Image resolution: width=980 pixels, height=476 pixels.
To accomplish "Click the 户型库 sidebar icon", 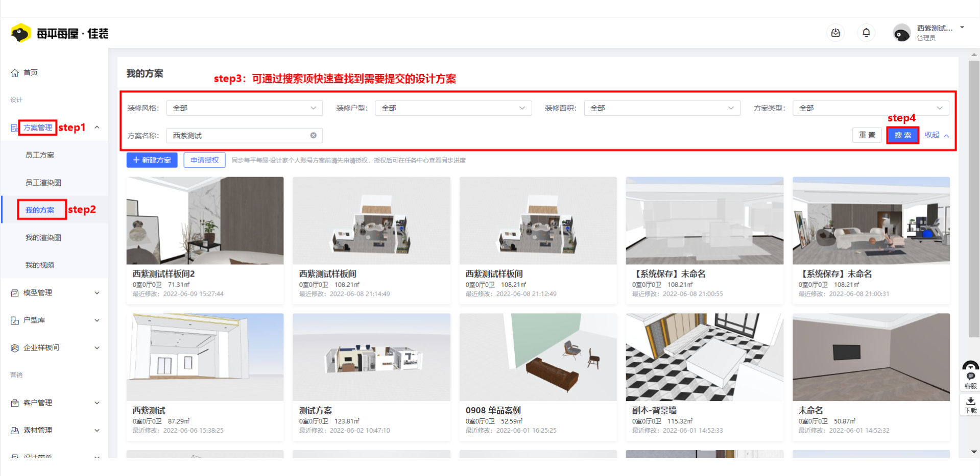I will 15,320.
